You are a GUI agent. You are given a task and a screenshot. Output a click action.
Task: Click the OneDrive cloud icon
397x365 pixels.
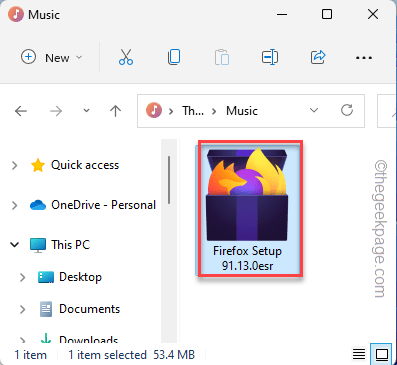click(38, 205)
